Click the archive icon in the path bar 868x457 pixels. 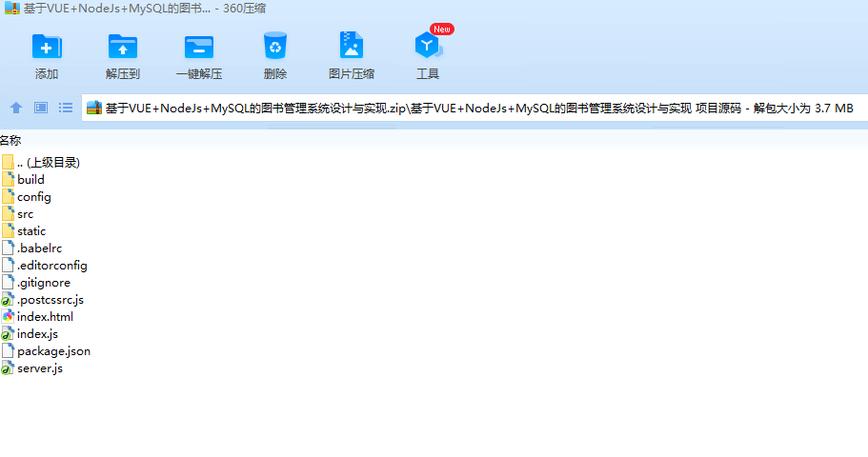[94, 108]
